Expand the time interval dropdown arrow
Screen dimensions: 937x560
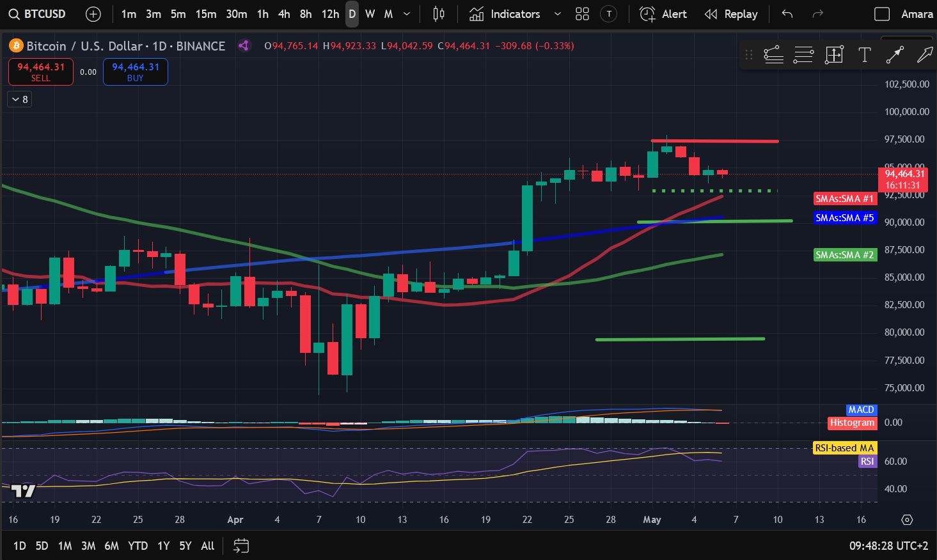pyautogui.click(x=407, y=14)
